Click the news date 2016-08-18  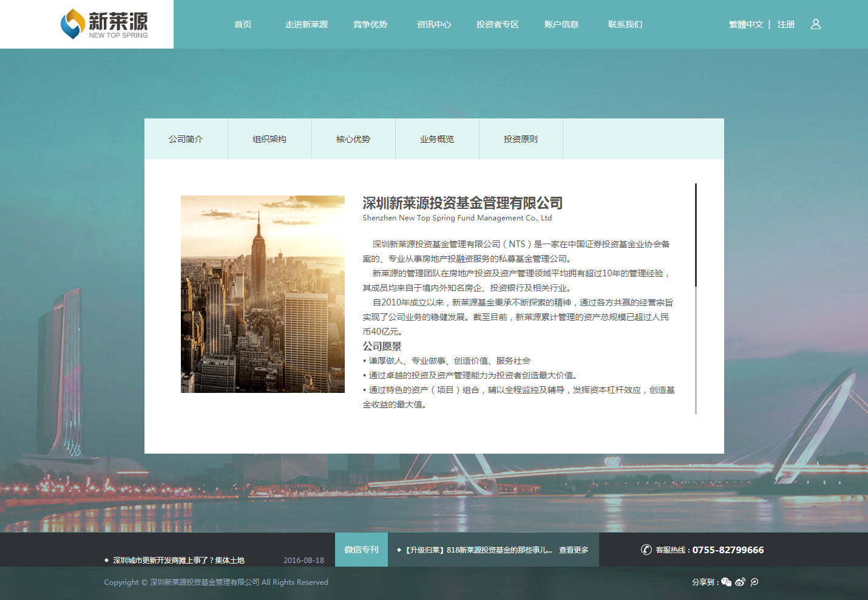coord(303,561)
